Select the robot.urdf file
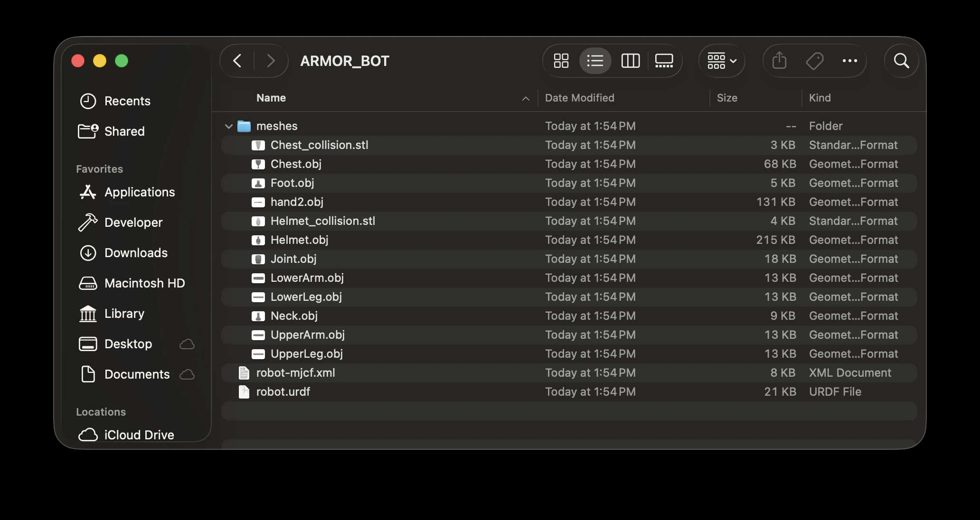Viewport: 980px width, 520px height. click(x=569, y=392)
